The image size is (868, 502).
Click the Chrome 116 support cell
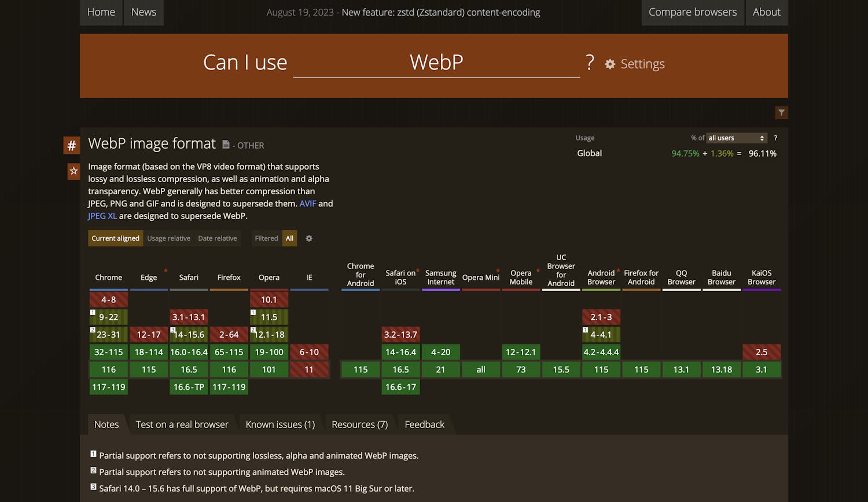pos(109,370)
